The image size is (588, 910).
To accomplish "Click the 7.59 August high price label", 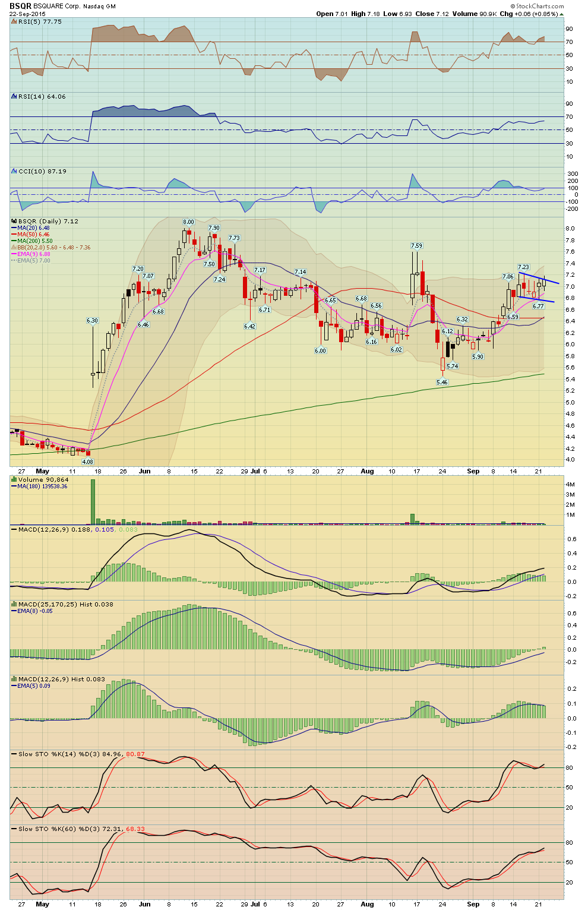I will click(x=416, y=246).
